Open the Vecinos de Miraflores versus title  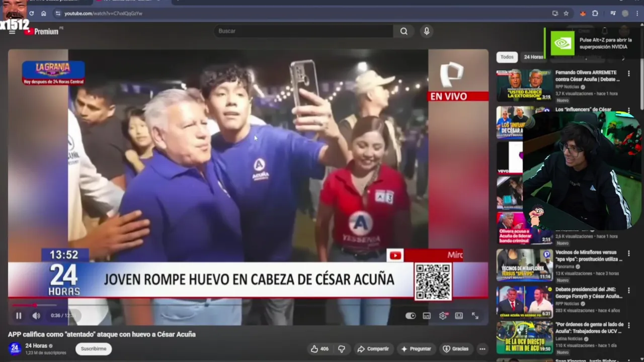pos(589,256)
